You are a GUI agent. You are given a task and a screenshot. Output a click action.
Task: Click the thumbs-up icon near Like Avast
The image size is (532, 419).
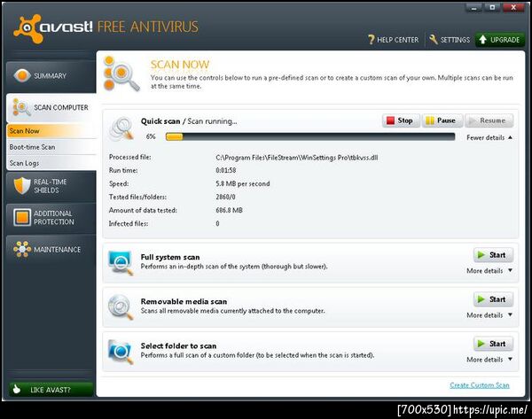click(17, 389)
